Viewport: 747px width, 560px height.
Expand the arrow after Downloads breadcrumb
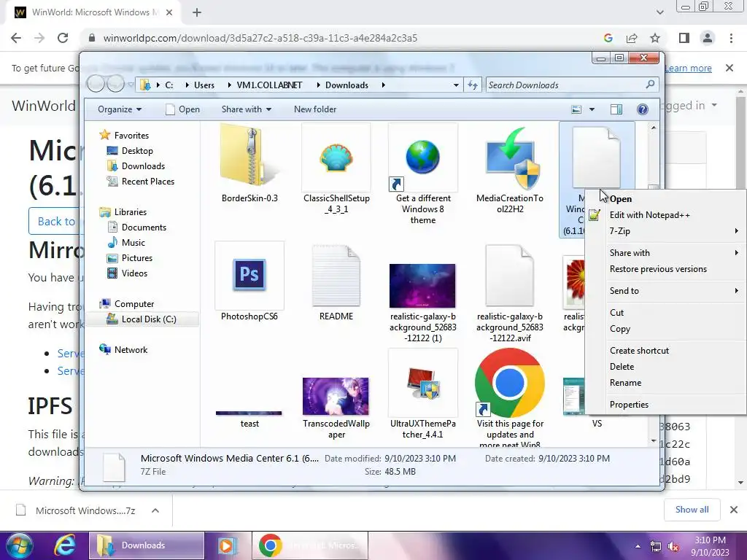(x=382, y=85)
